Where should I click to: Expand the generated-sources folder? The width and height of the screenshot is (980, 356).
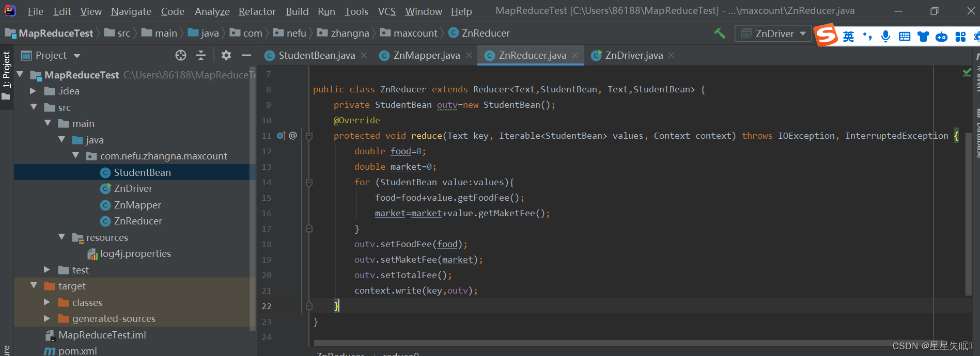coord(47,319)
